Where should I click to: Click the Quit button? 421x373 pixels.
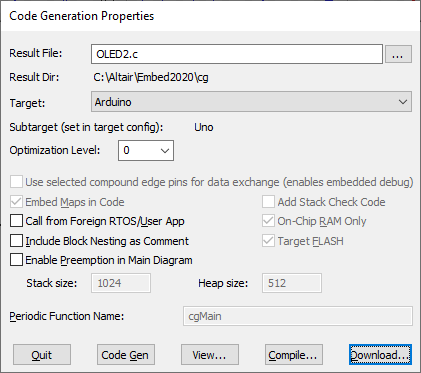[x=42, y=355]
